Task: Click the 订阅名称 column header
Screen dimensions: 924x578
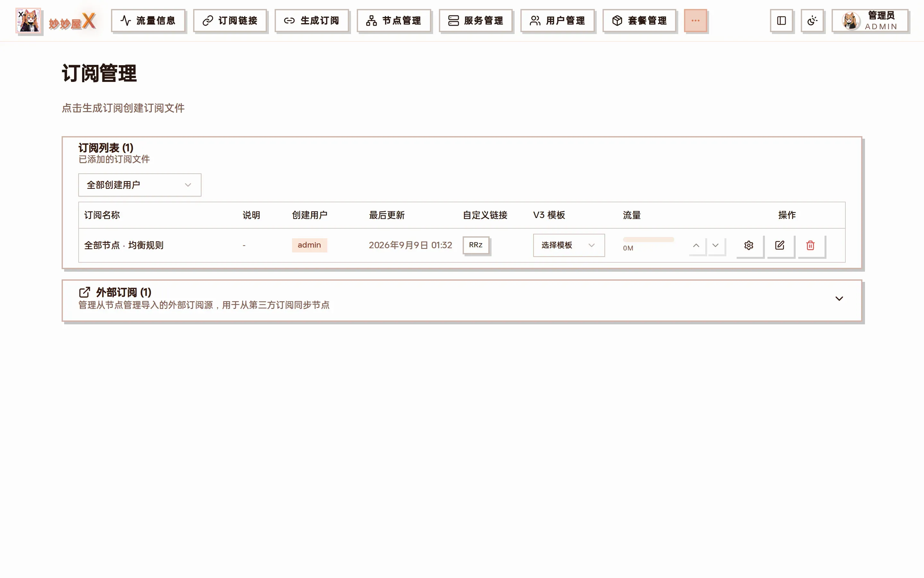Action: tap(102, 215)
